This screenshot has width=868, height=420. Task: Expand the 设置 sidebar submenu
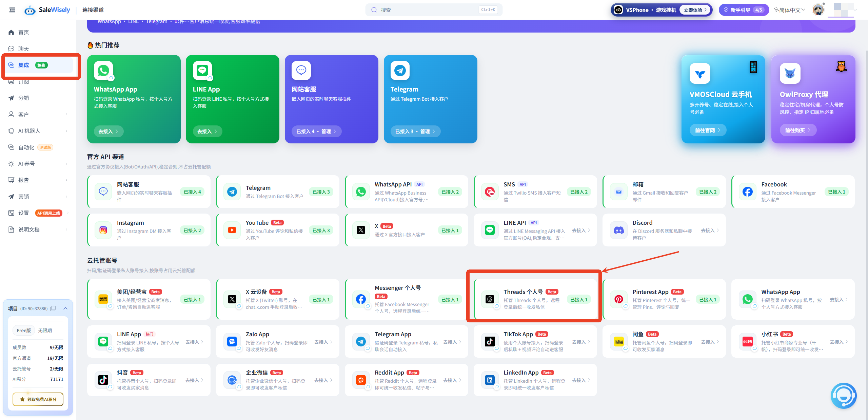pyautogui.click(x=68, y=213)
